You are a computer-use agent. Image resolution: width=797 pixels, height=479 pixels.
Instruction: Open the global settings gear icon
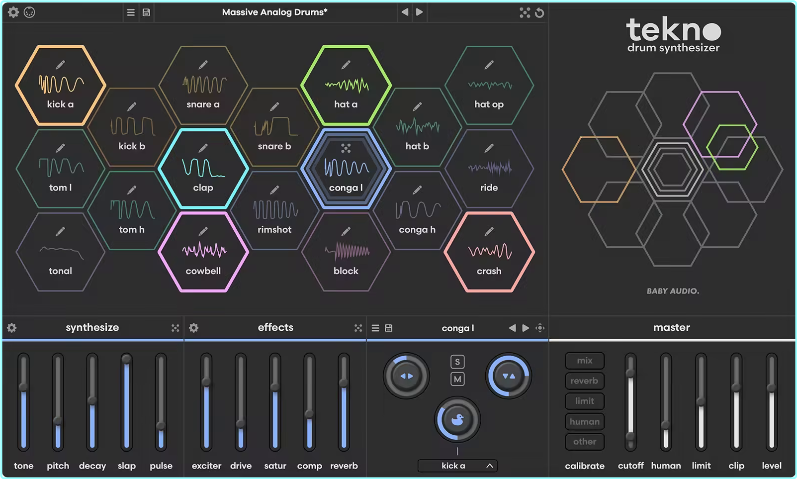pos(13,12)
